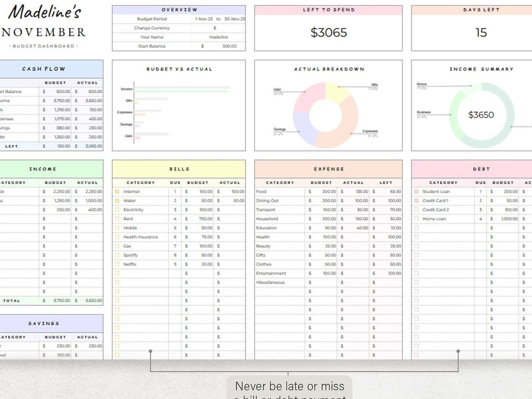Click the Madeline's signature title
532x399 pixels.
[45, 12]
